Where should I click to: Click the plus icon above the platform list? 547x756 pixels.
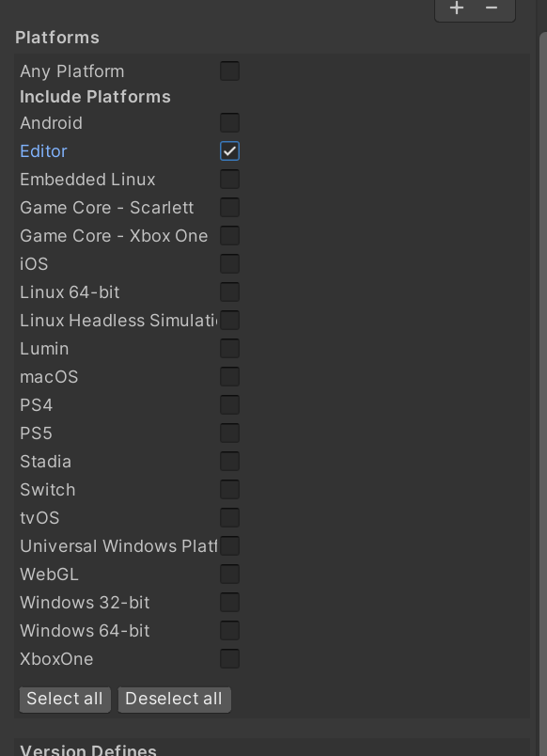coord(457,8)
